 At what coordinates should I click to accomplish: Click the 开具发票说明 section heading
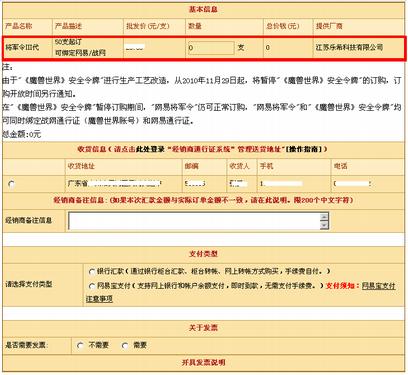click(x=203, y=363)
